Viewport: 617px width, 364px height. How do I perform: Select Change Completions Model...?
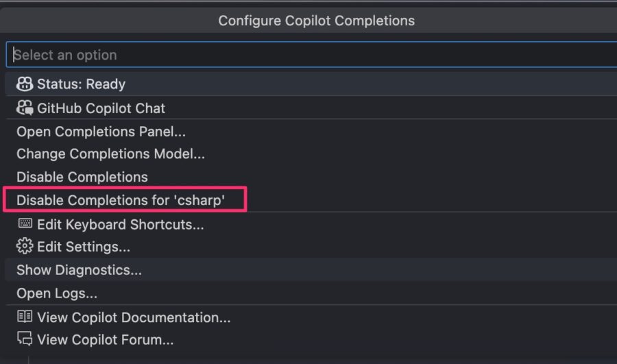pyautogui.click(x=311, y=154)
